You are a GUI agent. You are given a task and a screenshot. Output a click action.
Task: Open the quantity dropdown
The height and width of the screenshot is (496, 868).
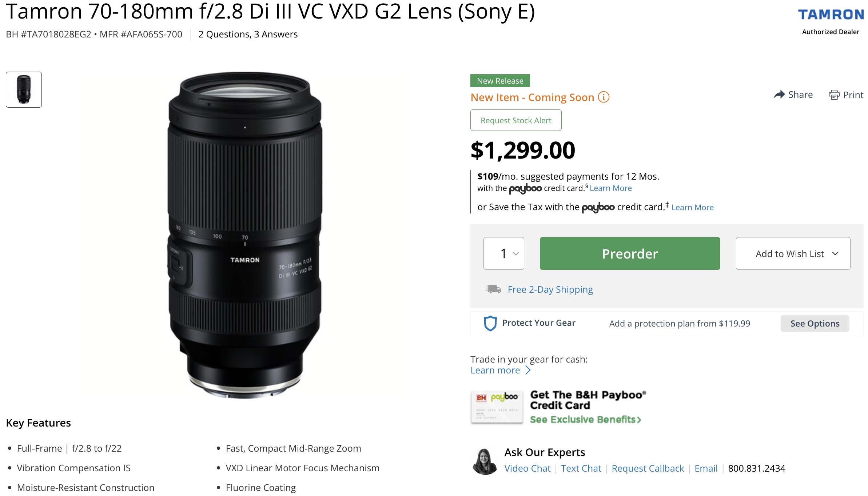(x=503, y=253)
